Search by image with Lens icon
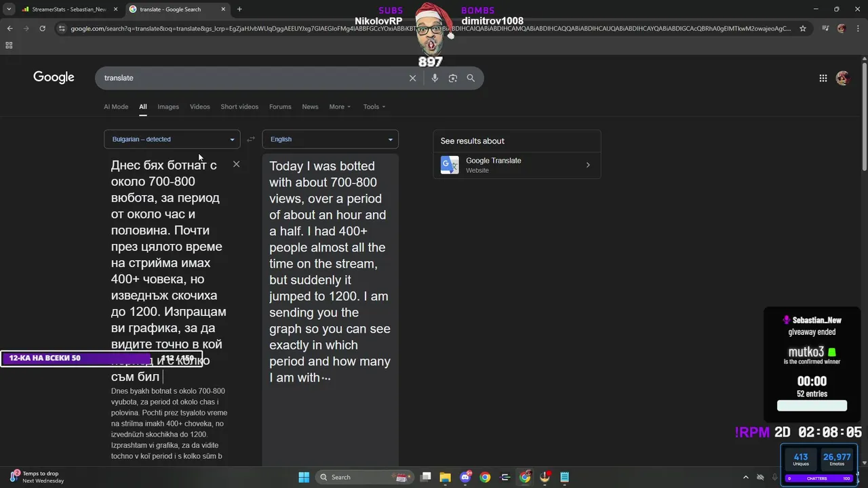This screenshot has width=868, height=488. [x=453, y=78]
